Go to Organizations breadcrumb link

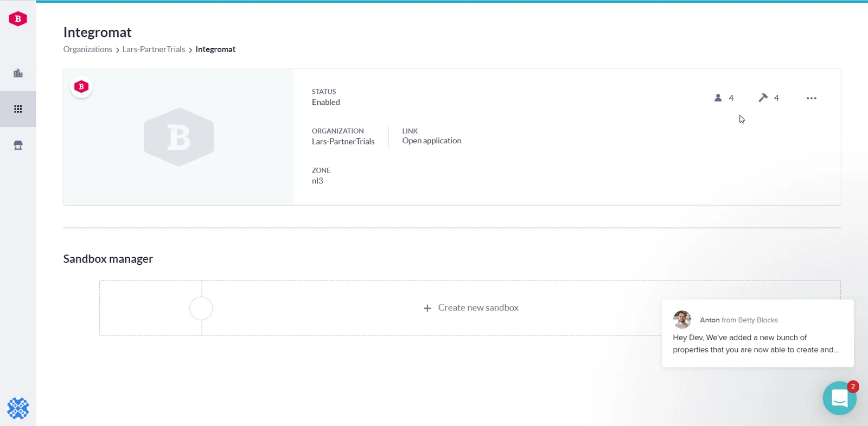point(87,49)
